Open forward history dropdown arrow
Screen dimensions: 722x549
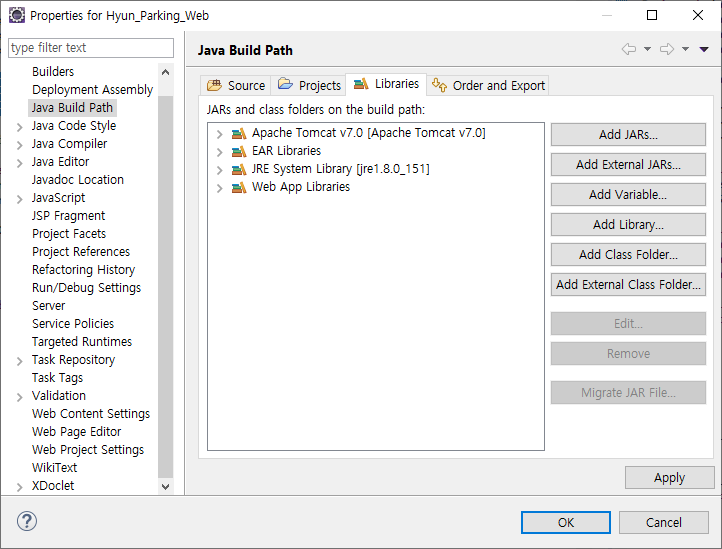pos(685,49)
